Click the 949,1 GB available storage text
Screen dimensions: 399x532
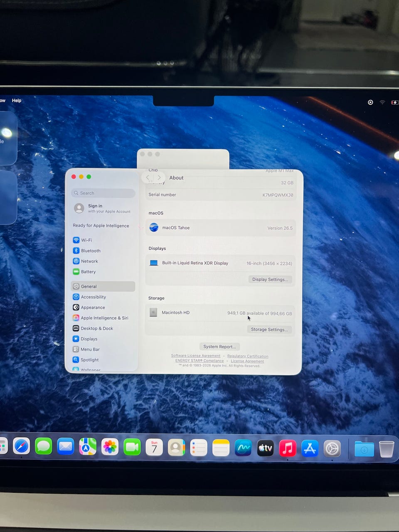pyautogui.click(x=260, y=313)
